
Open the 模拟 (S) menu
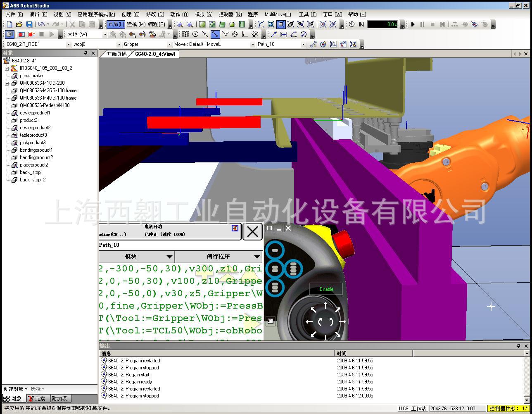(203, 14)
